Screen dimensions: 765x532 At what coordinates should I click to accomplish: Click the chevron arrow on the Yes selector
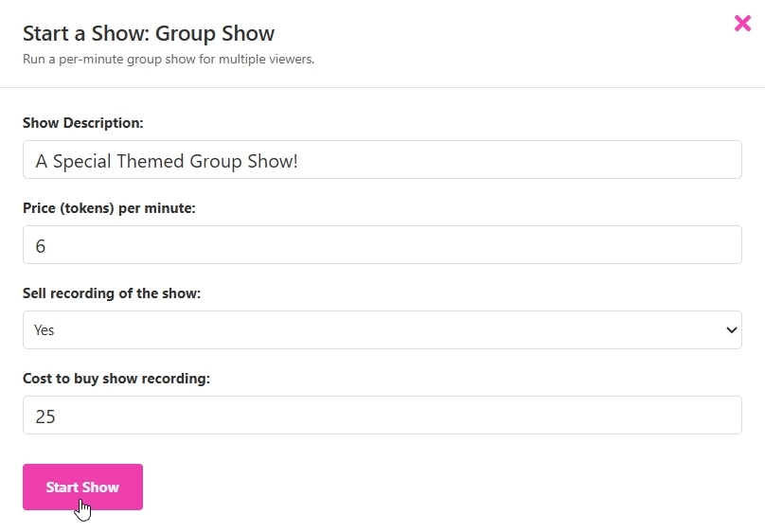point(731,330)
